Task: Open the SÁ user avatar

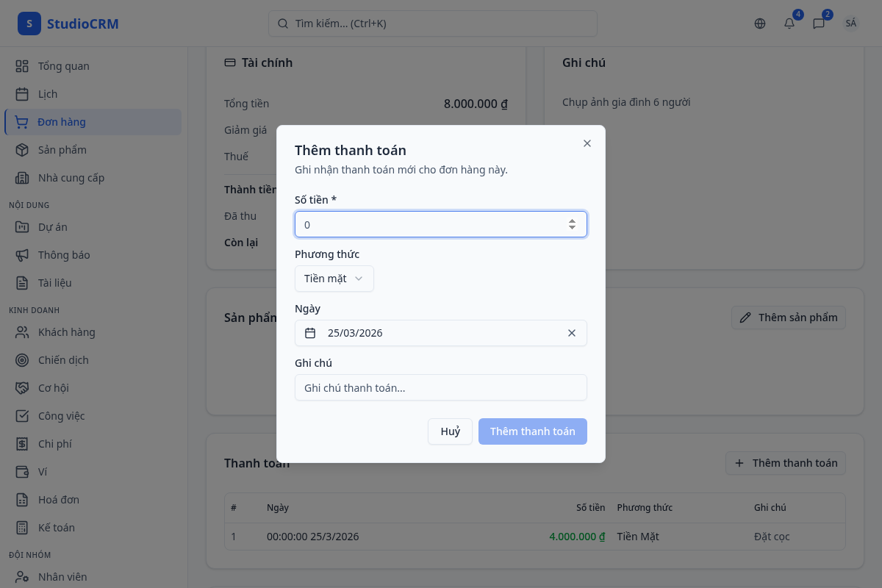Action: pos(851,24)
